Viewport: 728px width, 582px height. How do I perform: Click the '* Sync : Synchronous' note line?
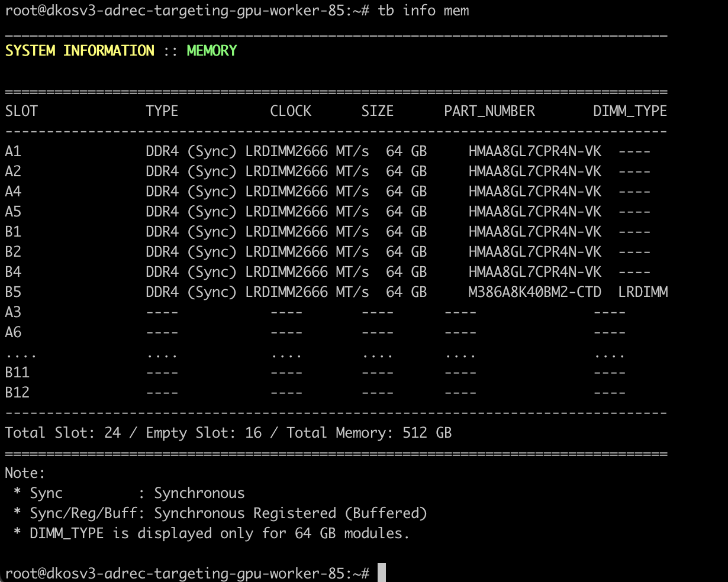129,493
